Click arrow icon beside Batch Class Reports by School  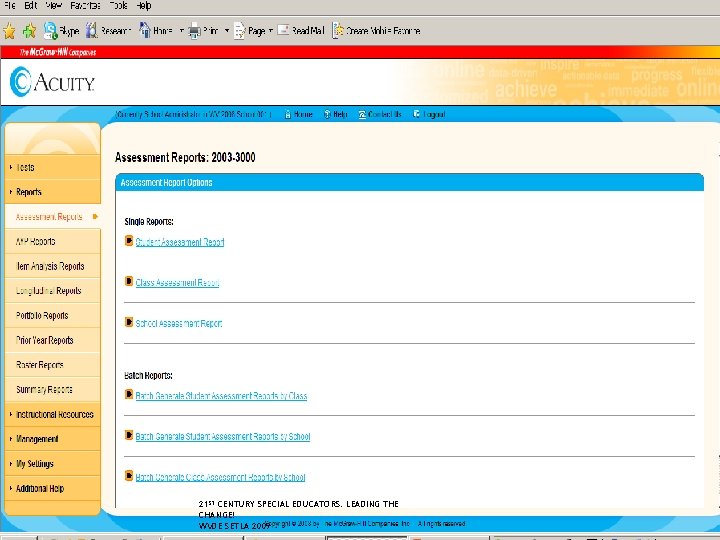coord(129,476)
